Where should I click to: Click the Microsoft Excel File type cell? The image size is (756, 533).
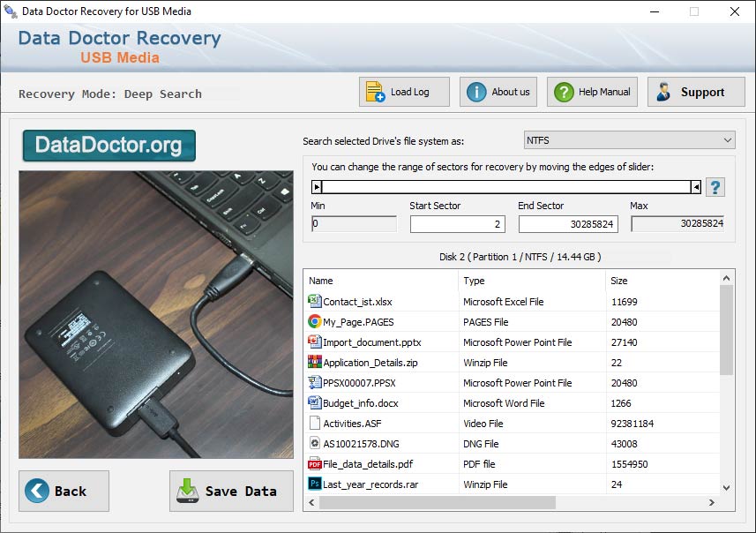tap(504, 302)
